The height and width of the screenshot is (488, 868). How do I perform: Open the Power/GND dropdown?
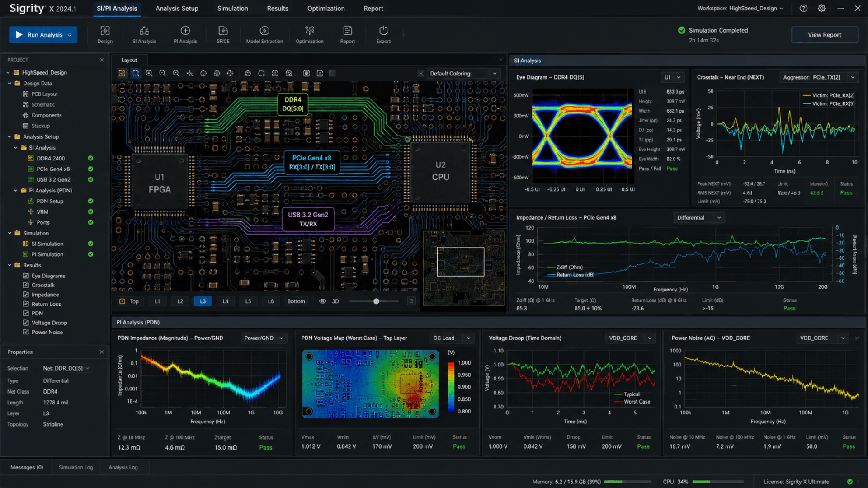264,338
